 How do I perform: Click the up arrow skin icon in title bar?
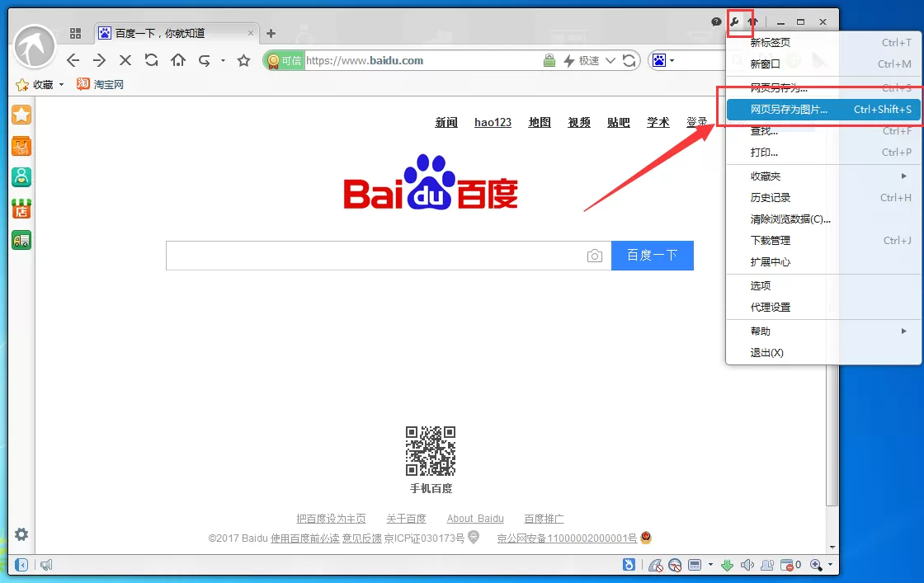(752, 21)
